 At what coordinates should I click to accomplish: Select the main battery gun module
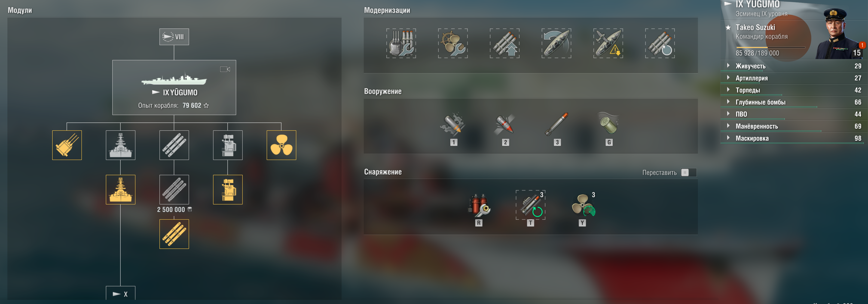(x=67, y=145)
